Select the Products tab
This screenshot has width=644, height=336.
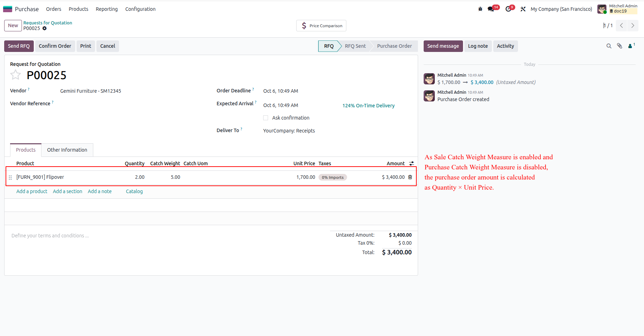click(x=26, y=150)
